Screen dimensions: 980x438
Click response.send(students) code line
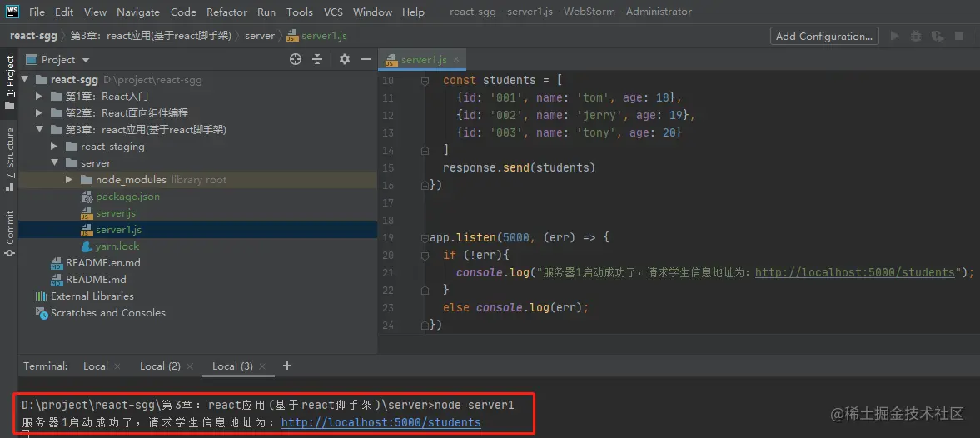click(519, 167)
